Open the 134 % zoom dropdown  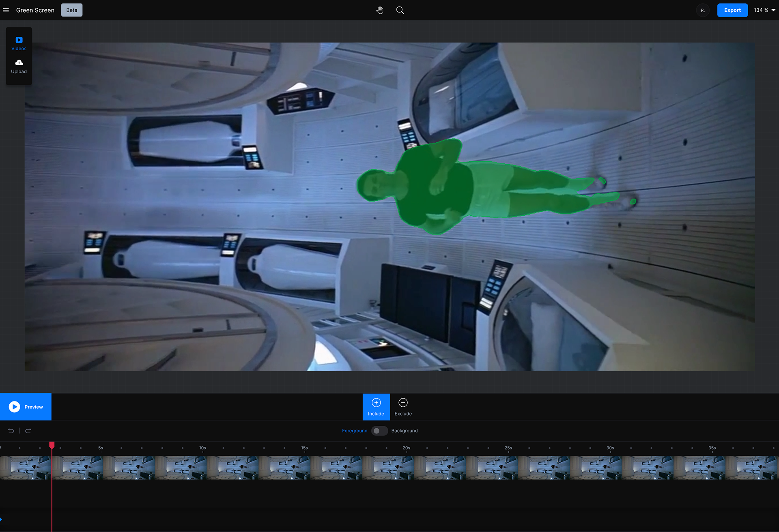click(x=764, y=10)
